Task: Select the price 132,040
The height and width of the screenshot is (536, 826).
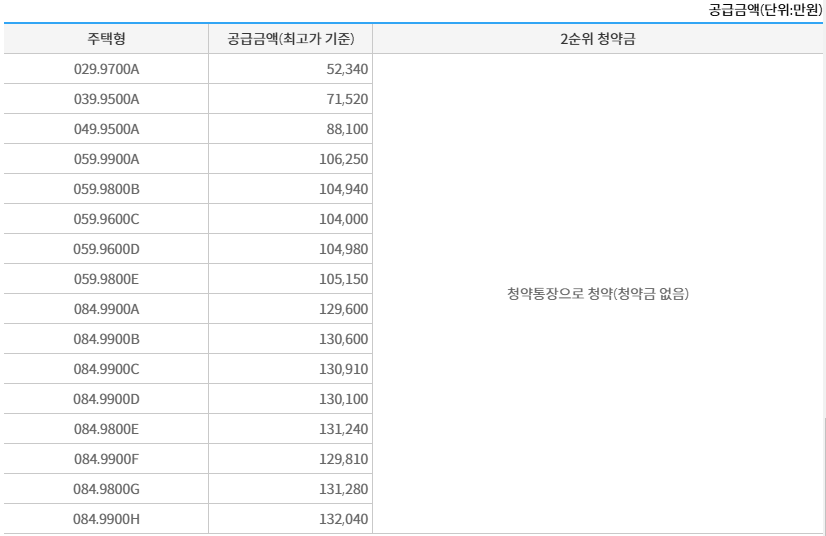Action: tap(343, 520)
